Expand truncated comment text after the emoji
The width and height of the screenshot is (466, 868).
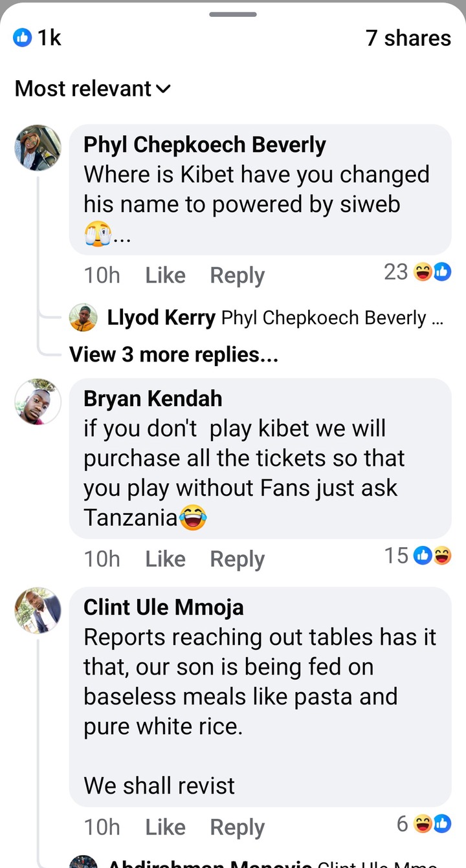click(x=123, y=239)
